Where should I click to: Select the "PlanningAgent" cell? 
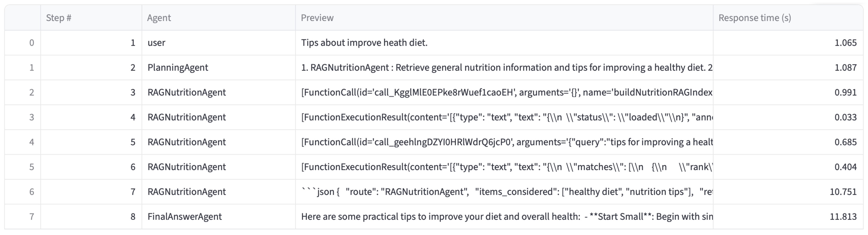click(x=178, y=68)
